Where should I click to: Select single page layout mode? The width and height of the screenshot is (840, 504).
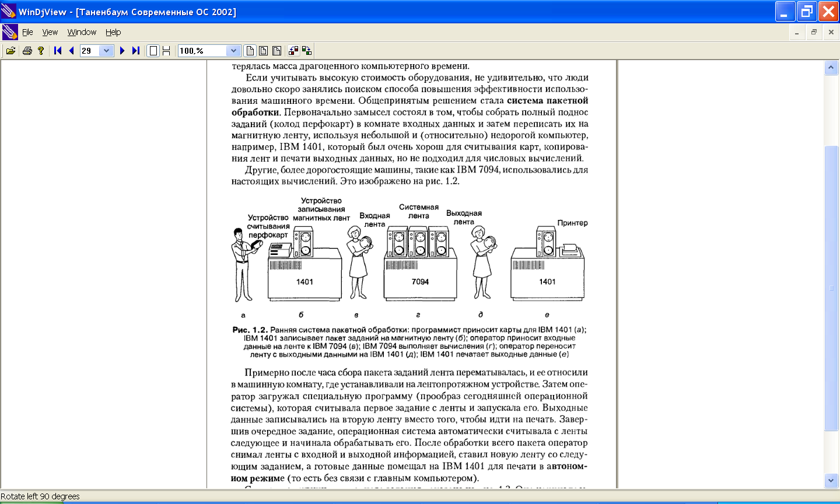(x=153, y=51)
